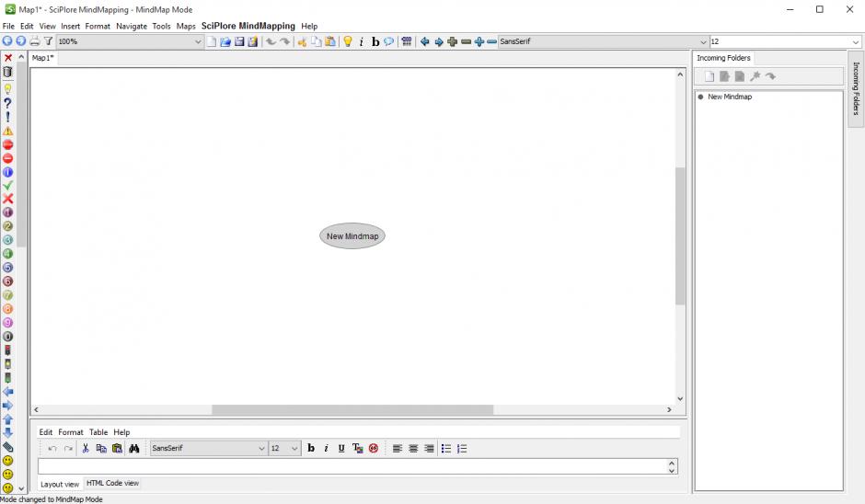This screenshot has height=504, width=865.
Task: Align note text left
Action: click(398, 448)
